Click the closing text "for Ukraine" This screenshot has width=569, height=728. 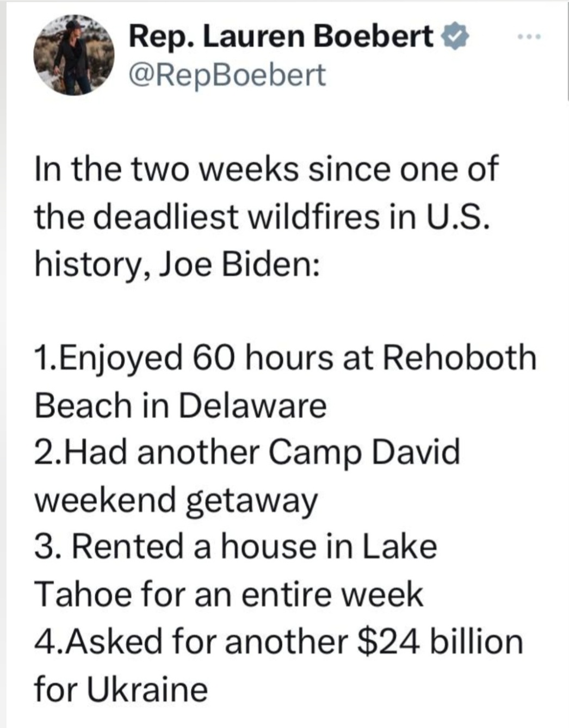click(121, 689)
